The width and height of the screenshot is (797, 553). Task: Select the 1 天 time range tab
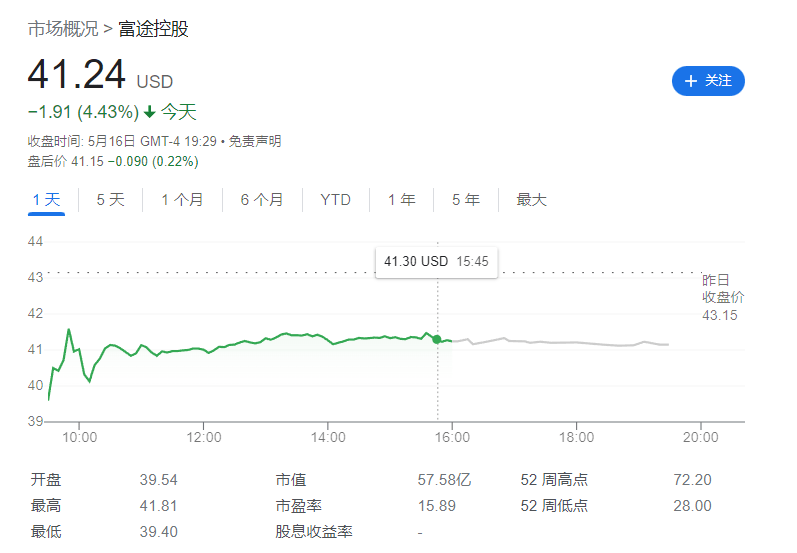point(46,200)
